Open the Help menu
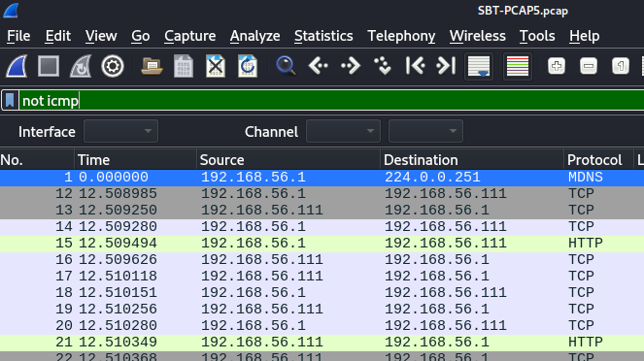Screen dimensions: 644x361 [x=585, y=36]
